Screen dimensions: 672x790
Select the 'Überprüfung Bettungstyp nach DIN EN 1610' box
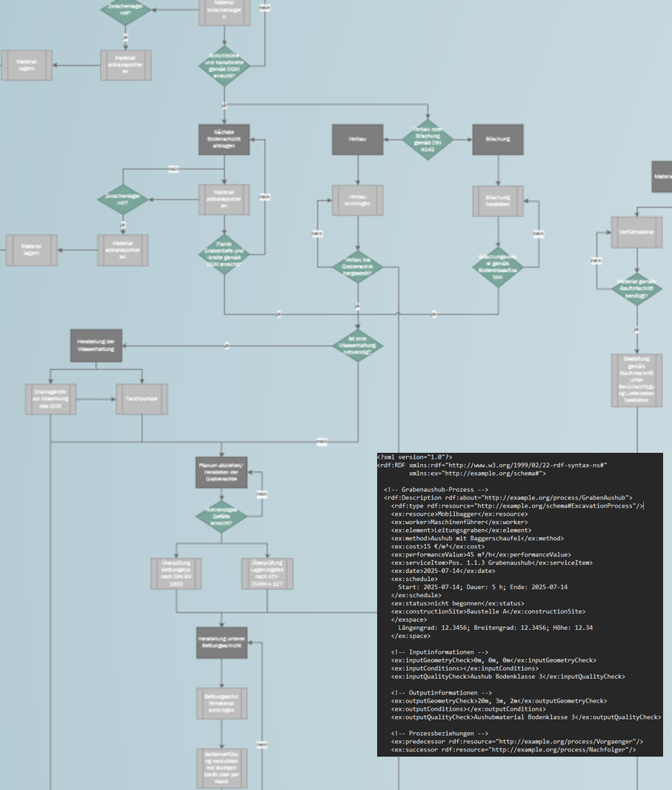point(176,574)
